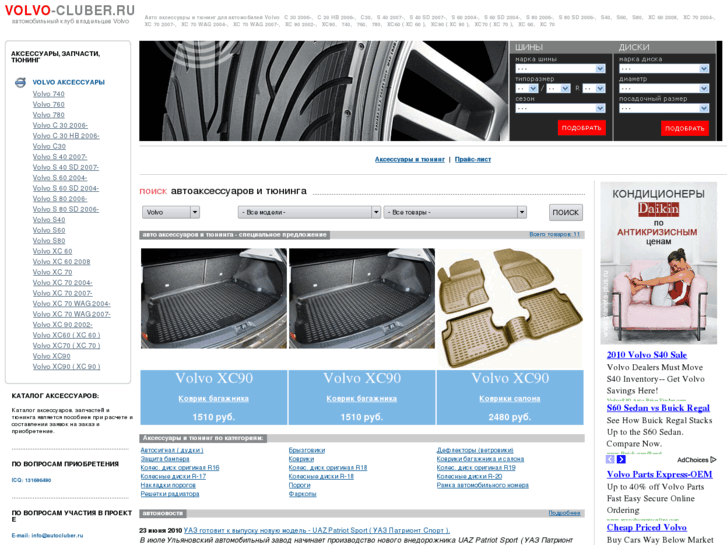Open Volvo S 60 SD 2004- link
727x545 pixels.
[x=65, y=188]
